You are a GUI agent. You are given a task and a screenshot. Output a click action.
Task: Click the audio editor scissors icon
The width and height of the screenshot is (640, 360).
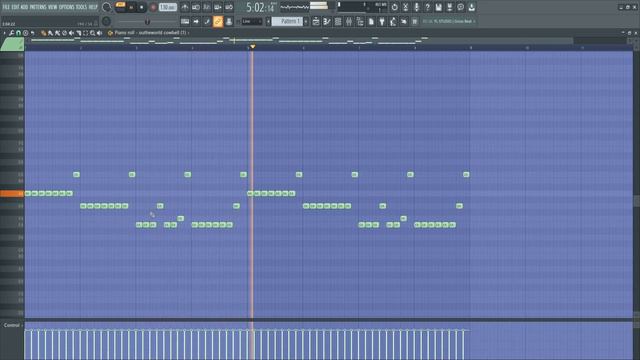pos(405,7)
